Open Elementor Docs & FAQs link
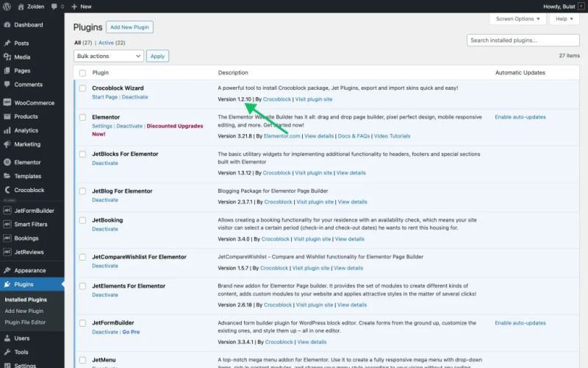The image size is (588, 368). tap(354, 136)
